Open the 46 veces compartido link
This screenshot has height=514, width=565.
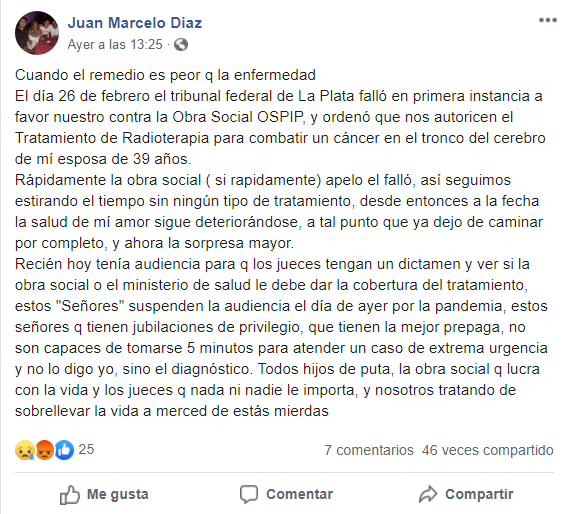[x=488, y=450]
